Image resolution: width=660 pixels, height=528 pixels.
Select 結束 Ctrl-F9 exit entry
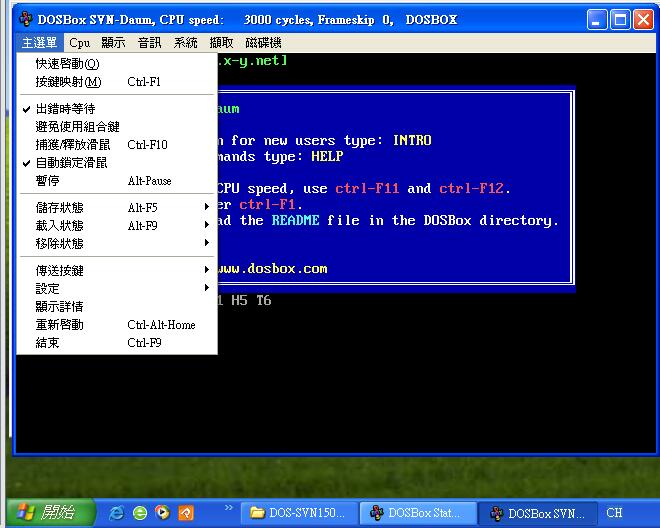(117, 343)
